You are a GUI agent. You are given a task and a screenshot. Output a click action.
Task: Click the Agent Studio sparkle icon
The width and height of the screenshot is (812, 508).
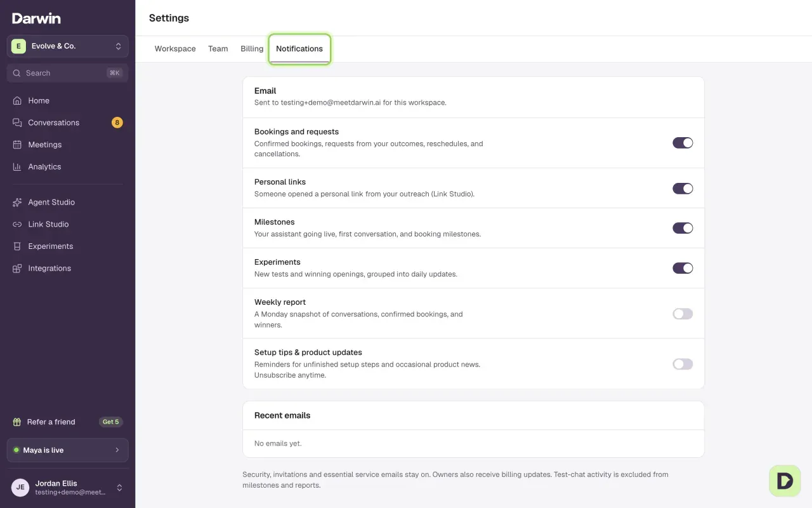pyautogui.click(x=17, y=203)
